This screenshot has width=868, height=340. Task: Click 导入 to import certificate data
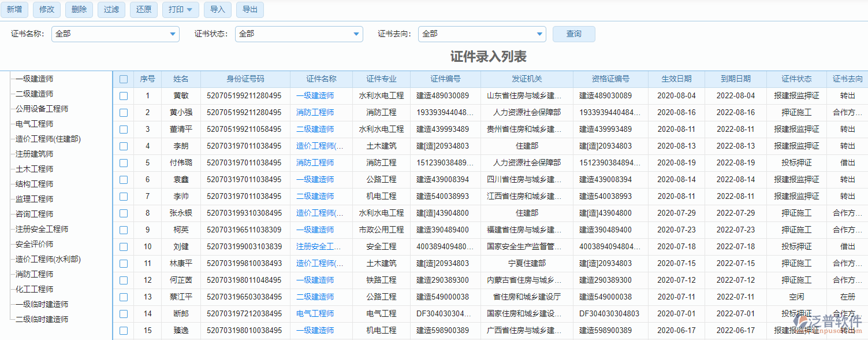coord(217,10)
